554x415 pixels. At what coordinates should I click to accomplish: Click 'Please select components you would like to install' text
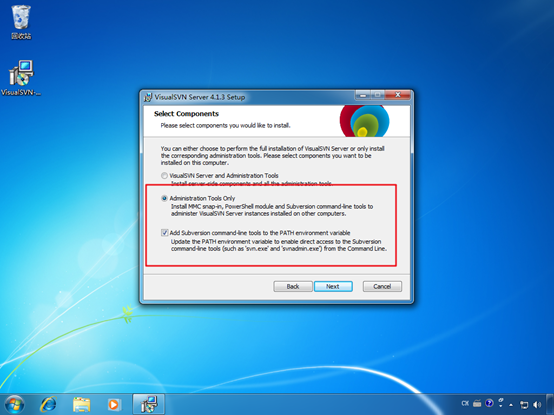pyautogui.click(x=225, y=125)
